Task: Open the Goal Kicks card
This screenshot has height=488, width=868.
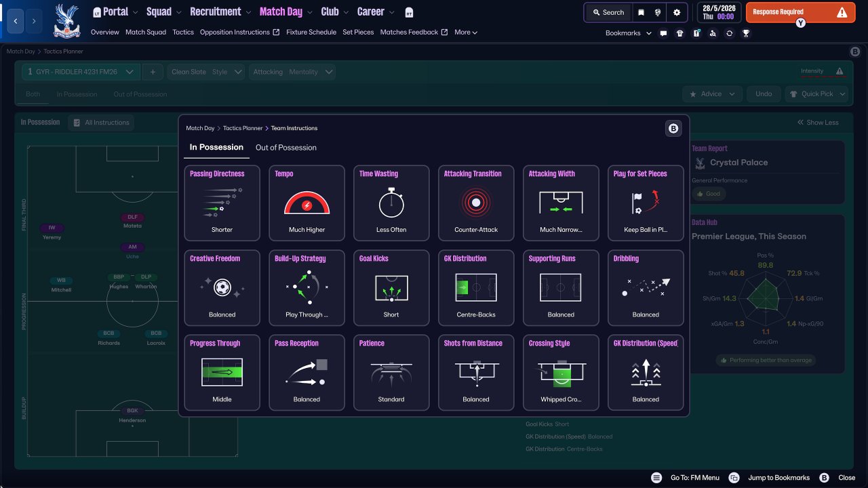Action: click(x=391, y=287)
